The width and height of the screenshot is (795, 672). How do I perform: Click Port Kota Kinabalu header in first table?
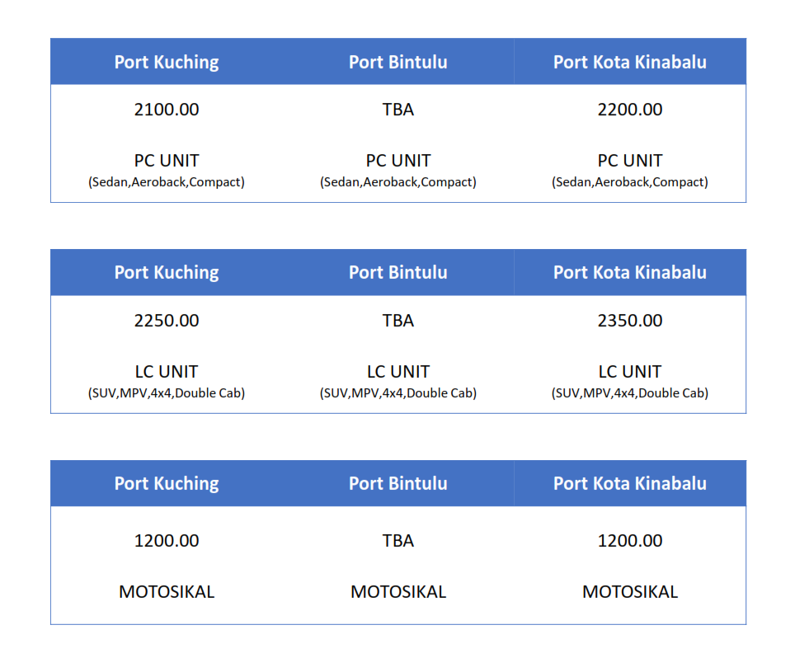(630, 62)
